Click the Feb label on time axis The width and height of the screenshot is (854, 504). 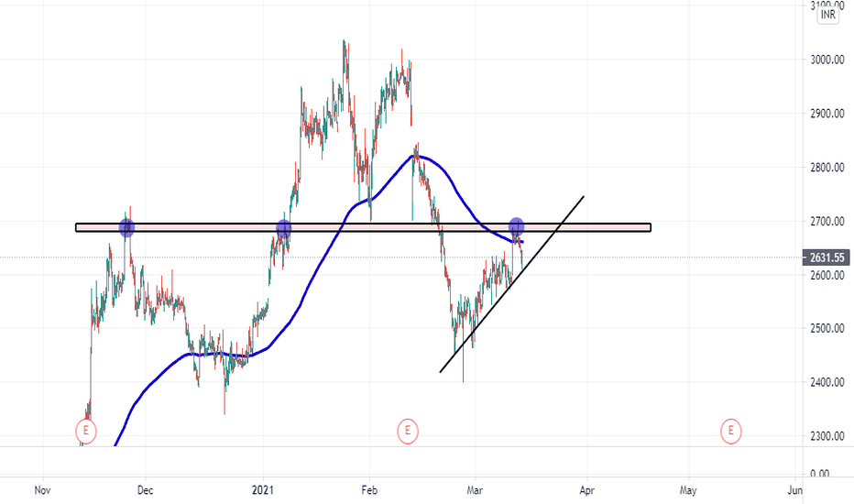369,490
